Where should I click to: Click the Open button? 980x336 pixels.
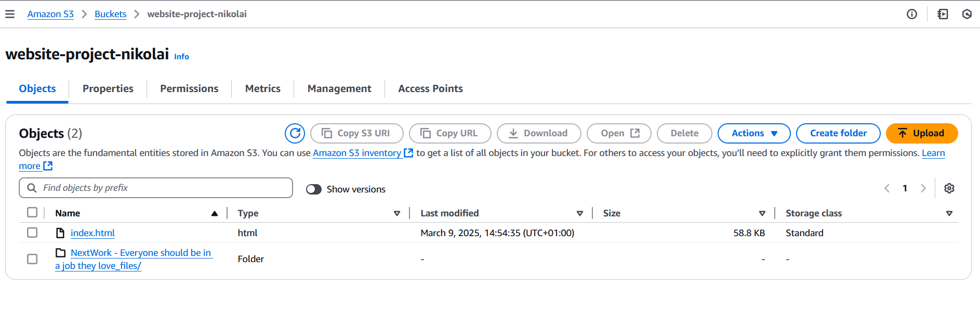(619, 133)
